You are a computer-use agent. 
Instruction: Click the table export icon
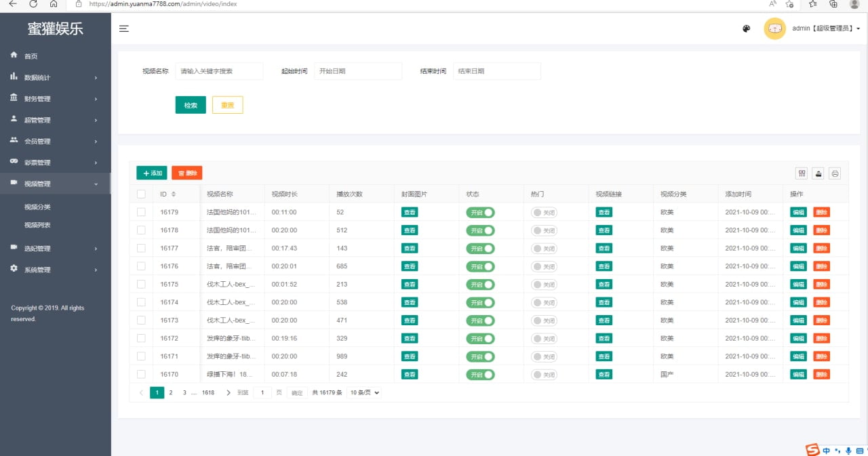(818, 173)
